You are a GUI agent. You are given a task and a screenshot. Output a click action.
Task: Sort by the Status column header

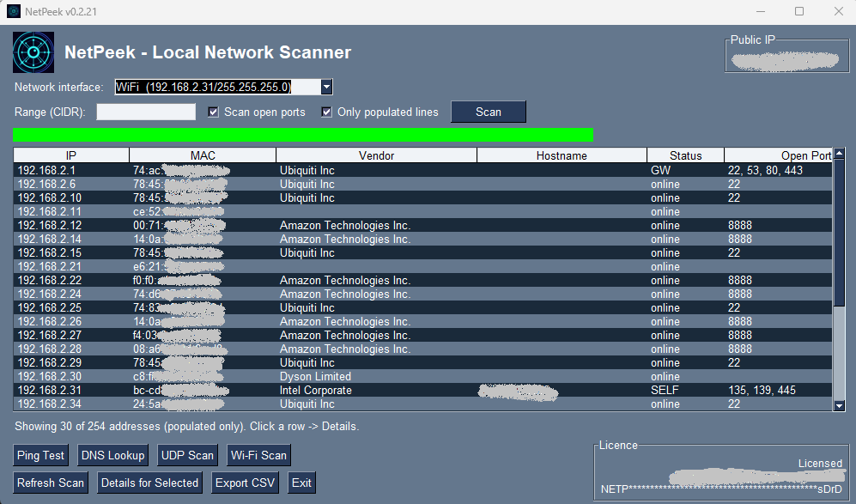tap(685, 155)
